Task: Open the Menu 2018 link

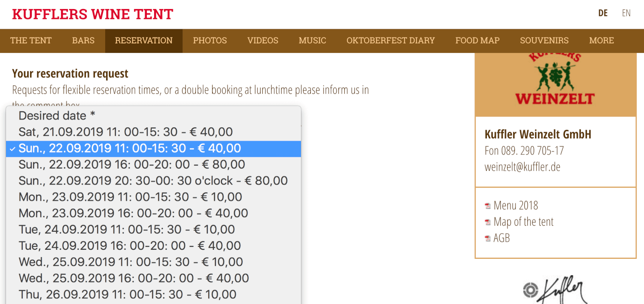Action: (516, 206)
